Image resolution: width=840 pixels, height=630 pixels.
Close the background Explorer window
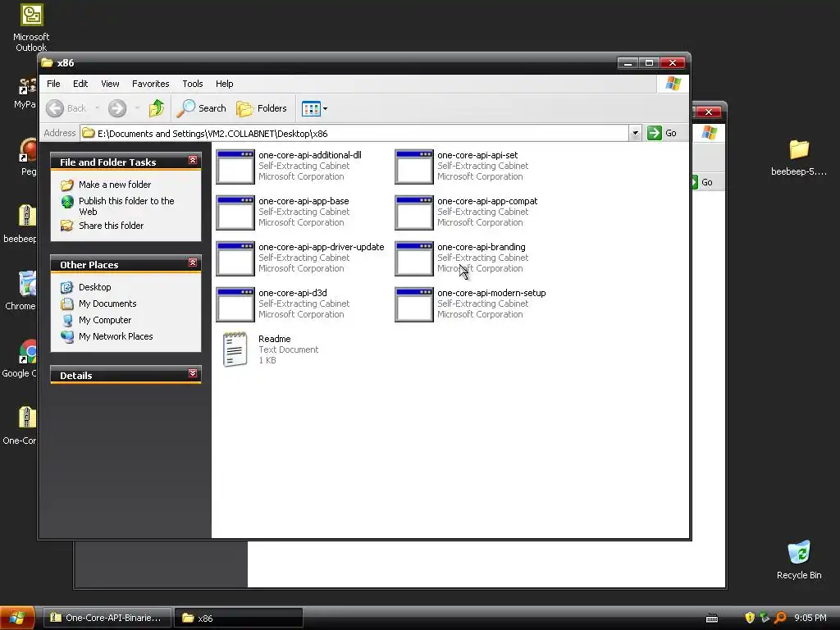709,112
